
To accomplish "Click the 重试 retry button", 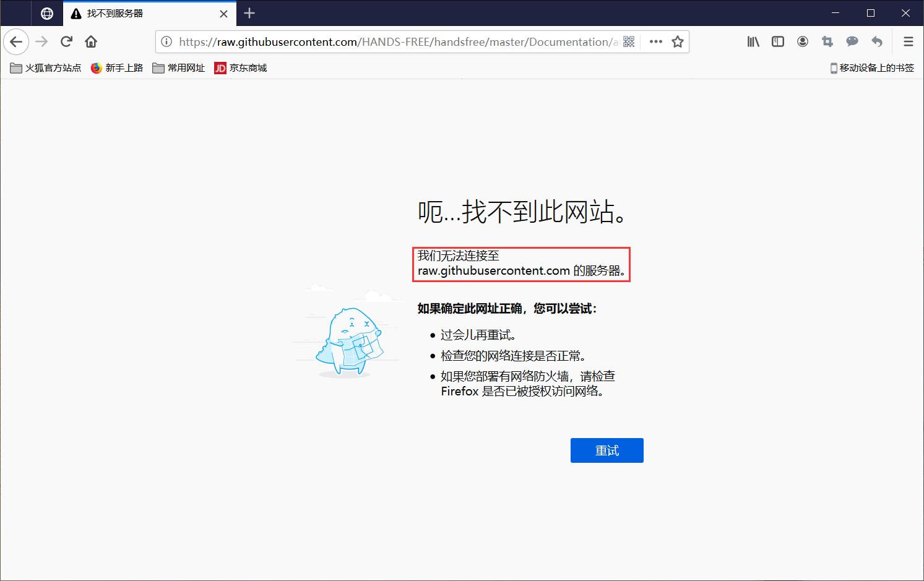I will click(x=607, y=450).
